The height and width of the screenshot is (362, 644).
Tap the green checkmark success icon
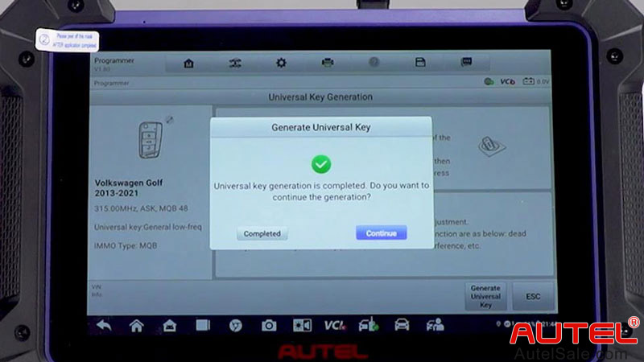(320, 164)
